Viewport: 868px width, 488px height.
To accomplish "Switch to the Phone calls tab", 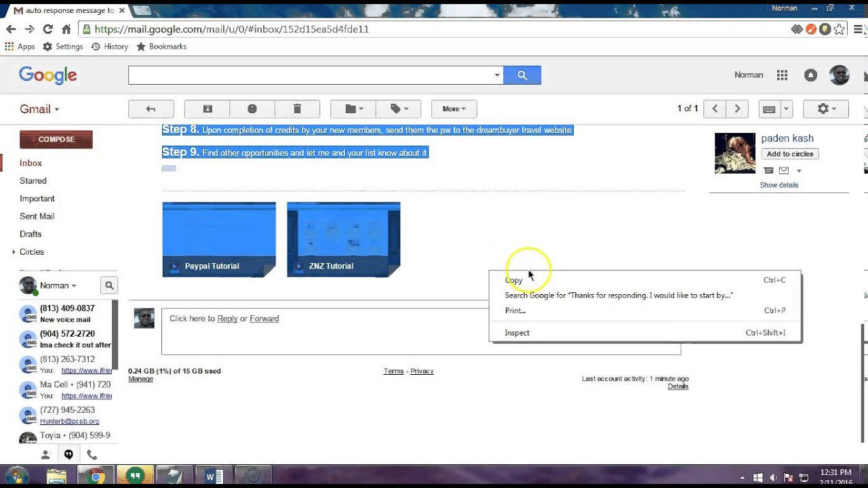I will [x=92, y=455].
